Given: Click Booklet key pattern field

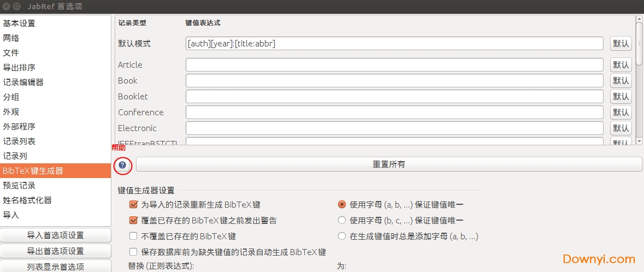Looking at the screenshot, I should point(394,97).
